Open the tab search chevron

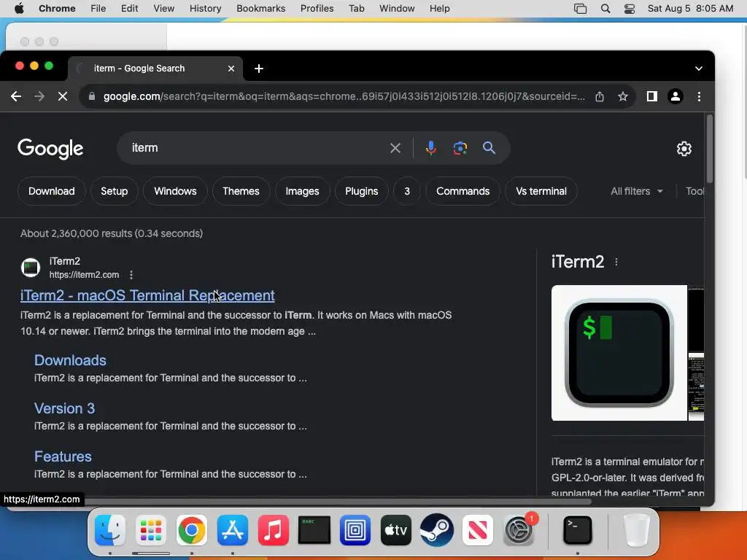click(x=698, y=69)
